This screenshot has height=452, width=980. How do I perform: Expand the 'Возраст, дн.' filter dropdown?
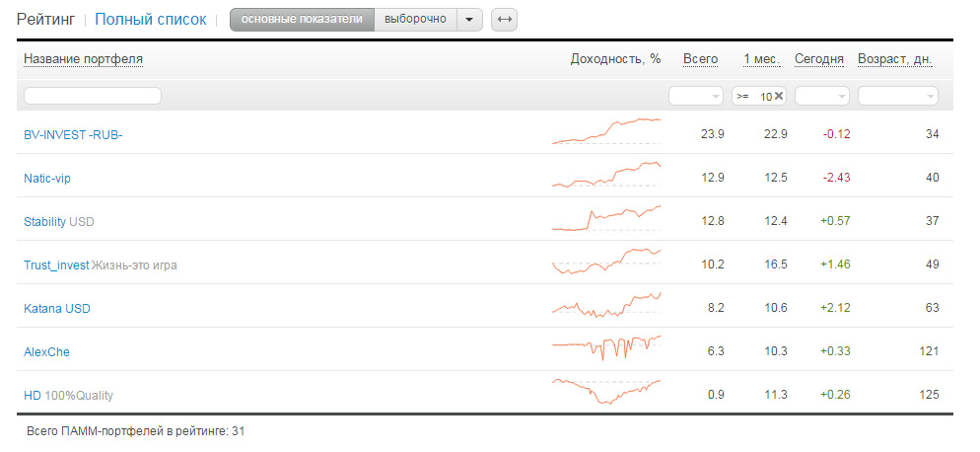[x=898, y=96]
